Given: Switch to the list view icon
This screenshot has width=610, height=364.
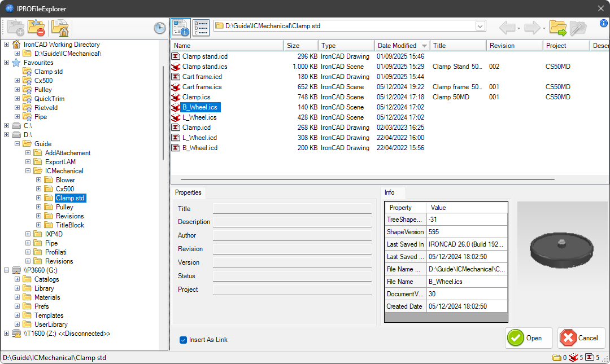Looking at the screenshot, I should [201, 27].
